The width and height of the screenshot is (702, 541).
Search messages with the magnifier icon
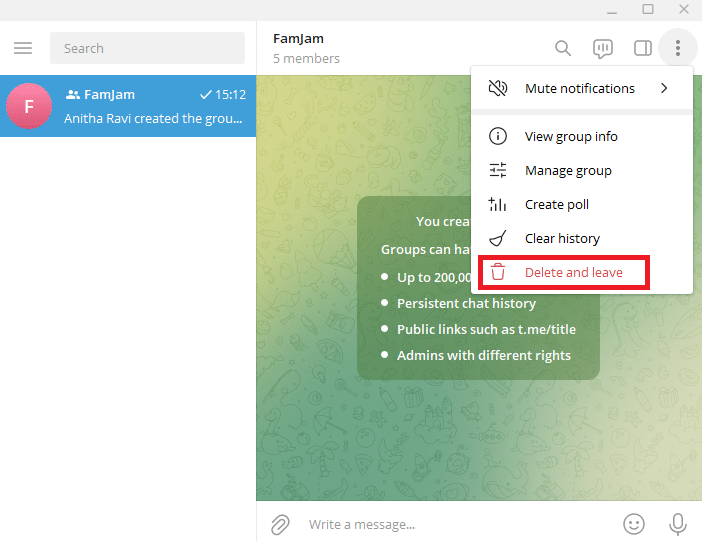[563, 48]
